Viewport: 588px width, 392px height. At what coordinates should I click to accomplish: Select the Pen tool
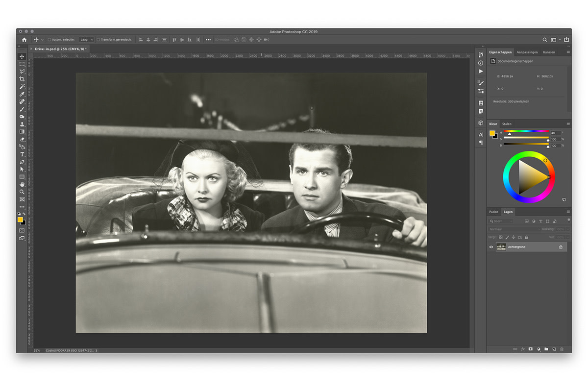click(x=22, y=162)
